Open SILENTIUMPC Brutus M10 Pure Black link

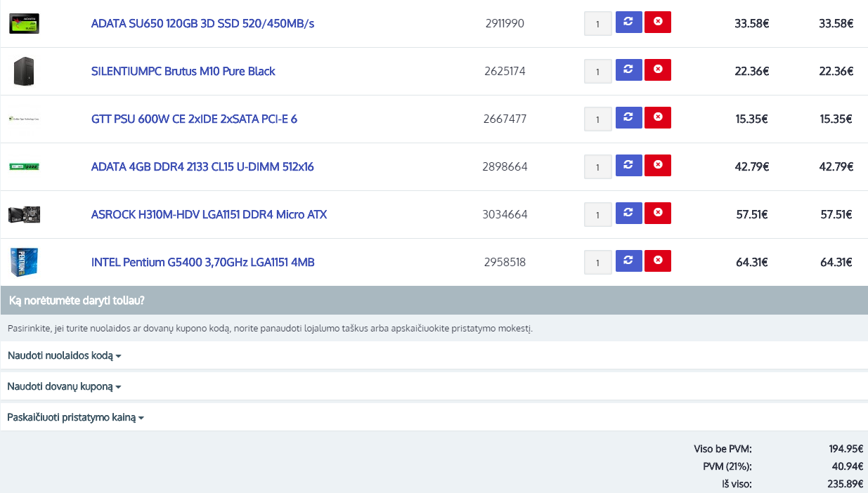(183, 71)
